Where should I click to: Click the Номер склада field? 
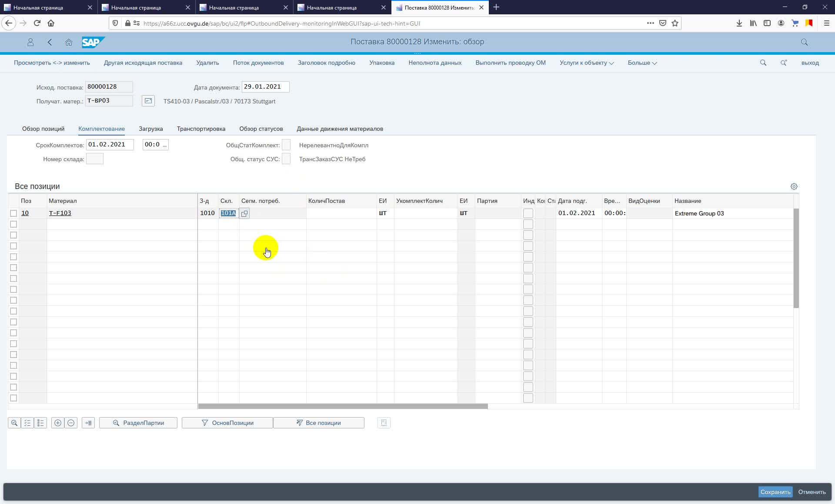(95, 159)
